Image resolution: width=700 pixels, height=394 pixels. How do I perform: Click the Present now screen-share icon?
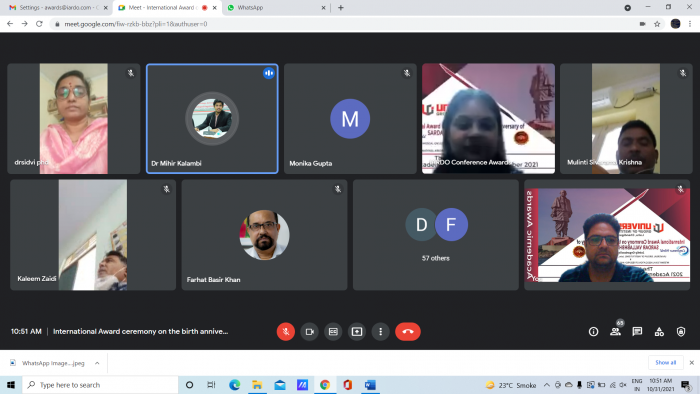[357, 332]
